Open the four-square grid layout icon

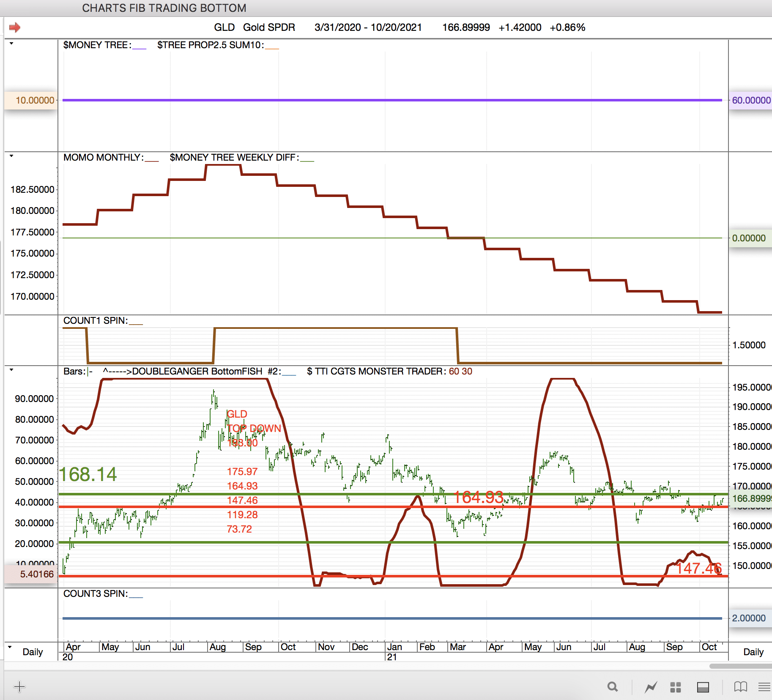pos(676,687)
